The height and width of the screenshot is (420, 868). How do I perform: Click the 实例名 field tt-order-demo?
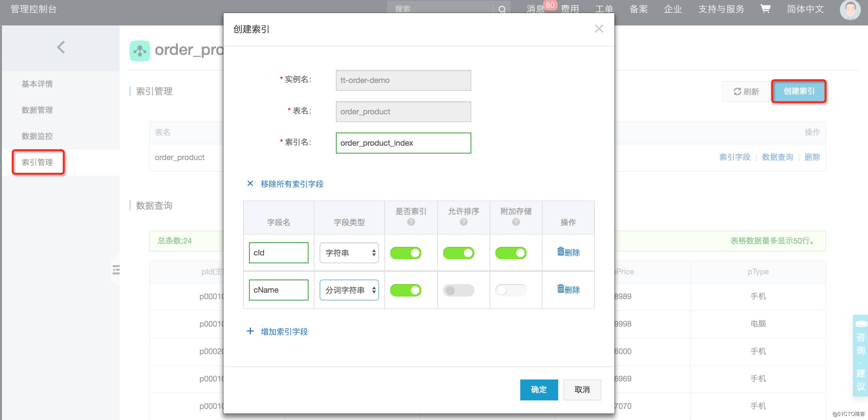[403, 80]
